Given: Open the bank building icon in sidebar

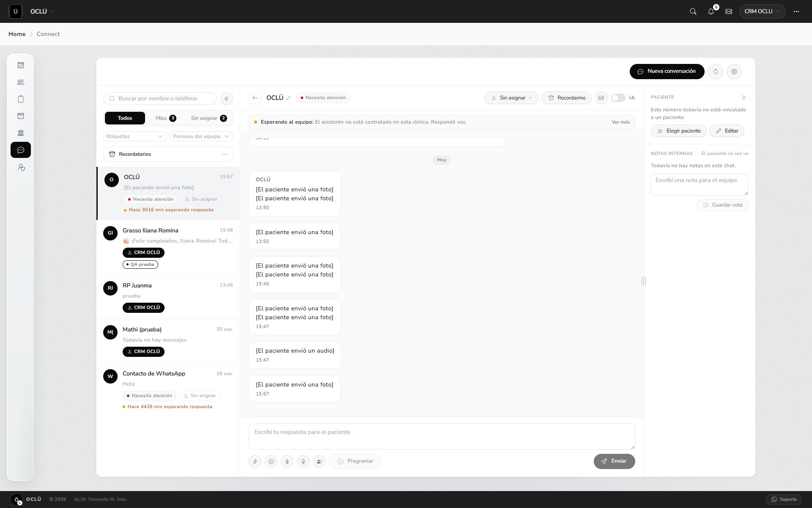Looking at the screenshot, I should point(21,133).
